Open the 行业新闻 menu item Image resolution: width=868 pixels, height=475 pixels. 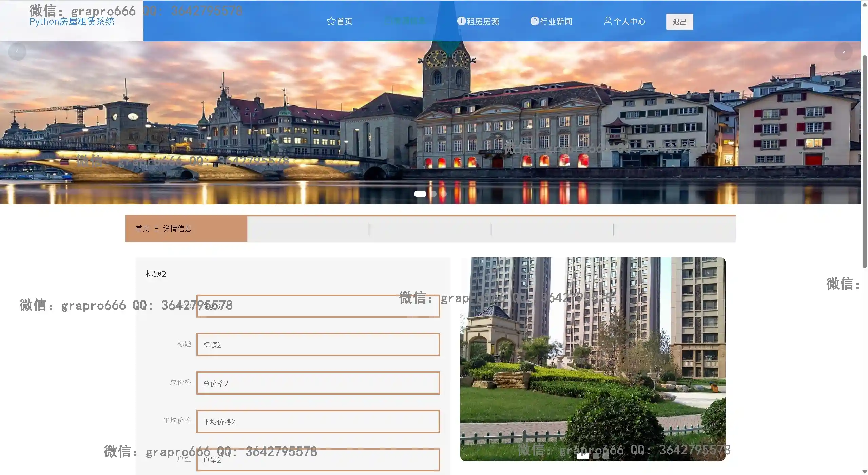click(556, 21)
